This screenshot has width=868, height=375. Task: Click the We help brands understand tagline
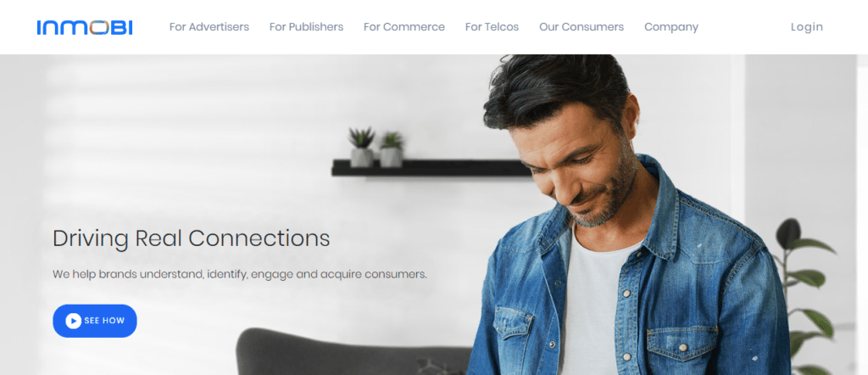click(x=240, y=274)
